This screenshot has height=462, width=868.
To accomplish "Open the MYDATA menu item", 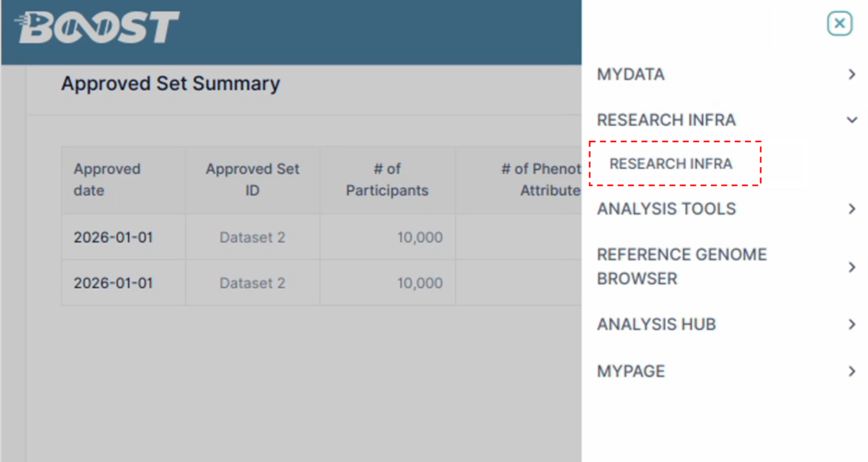I will pos(631,75).
